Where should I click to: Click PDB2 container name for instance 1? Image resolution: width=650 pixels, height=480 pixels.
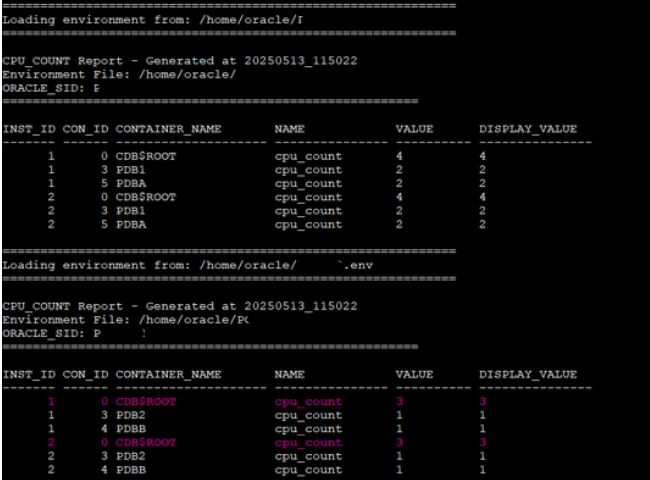coord(132,415)
